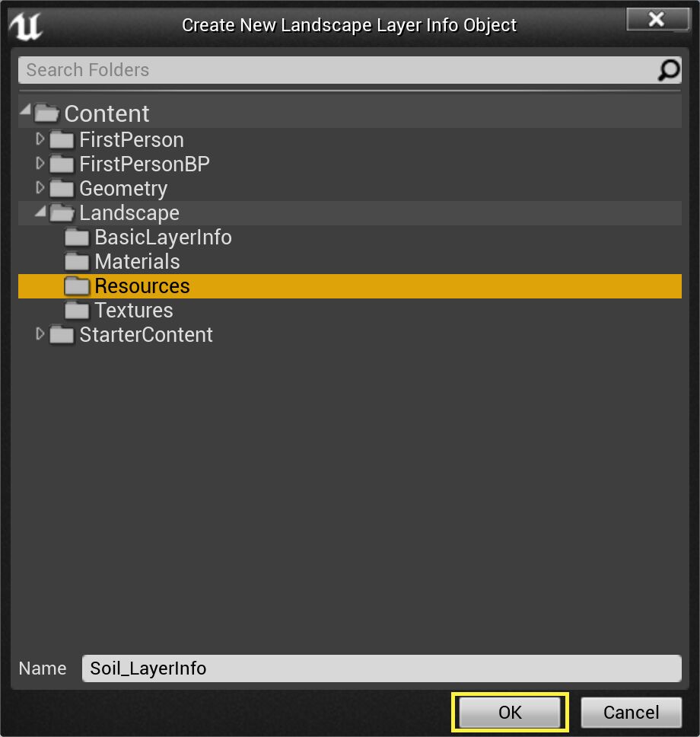Click the Materials folder icon

coord(75,261)
